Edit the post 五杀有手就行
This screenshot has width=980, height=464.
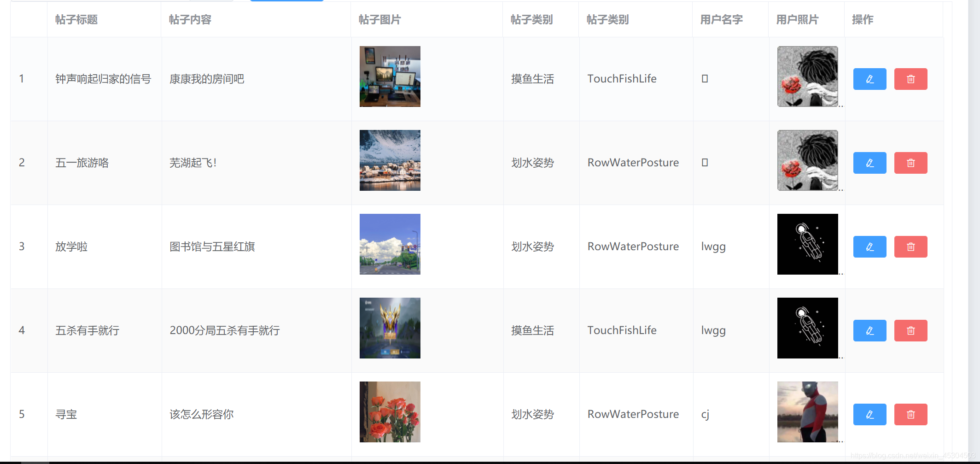coord(869,331)
